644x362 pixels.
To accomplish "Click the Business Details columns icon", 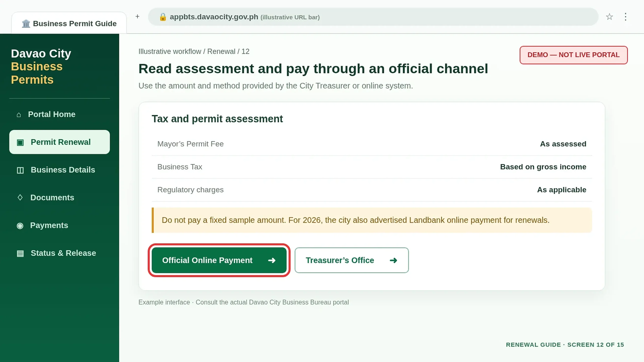I will [x=20, y=170].
